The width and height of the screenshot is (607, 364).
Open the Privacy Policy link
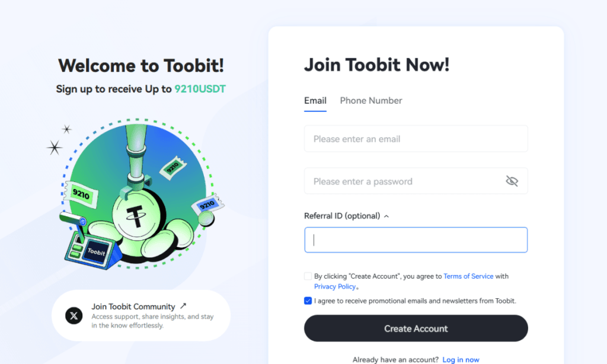click(x=335, y=286)
